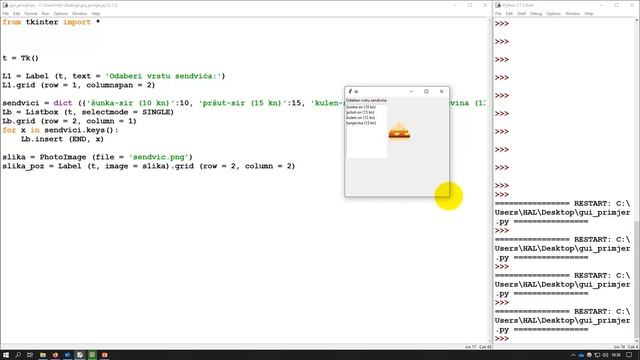Open the notification center
The height and width of the screenshot is (360, 640).
629,355
